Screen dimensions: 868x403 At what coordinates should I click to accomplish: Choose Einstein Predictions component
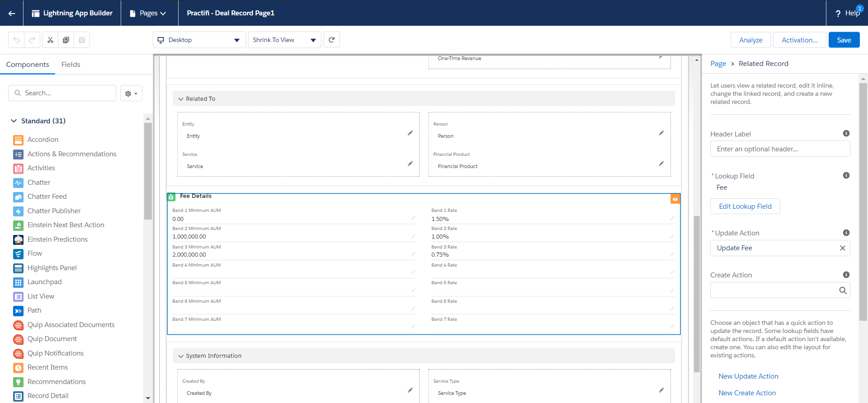(57, 239)
